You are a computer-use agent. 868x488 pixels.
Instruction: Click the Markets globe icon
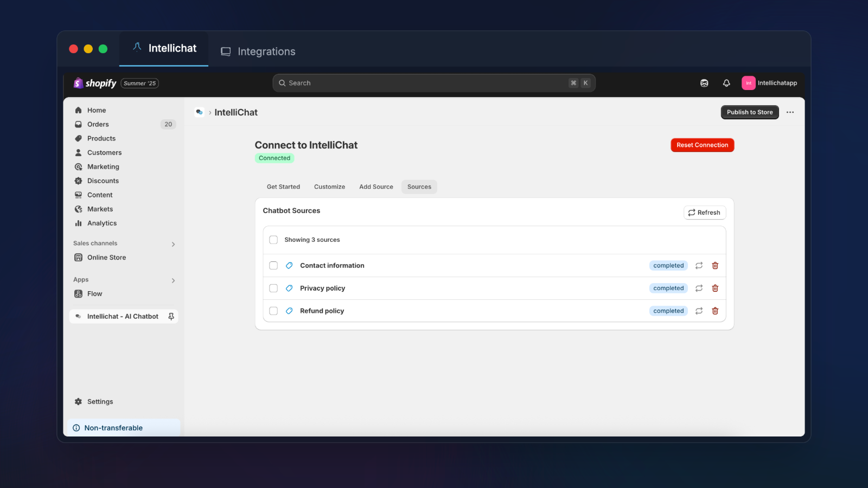point(78,209)
